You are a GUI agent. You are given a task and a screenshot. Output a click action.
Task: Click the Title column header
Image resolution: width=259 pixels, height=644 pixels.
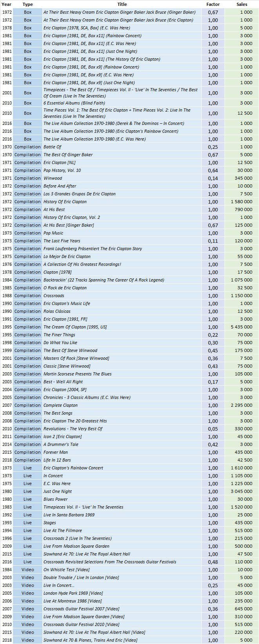(x=122, y=4)
